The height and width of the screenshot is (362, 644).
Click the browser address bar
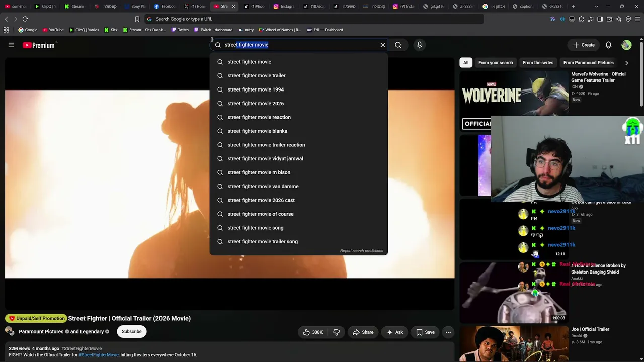(x=314, y=19)
